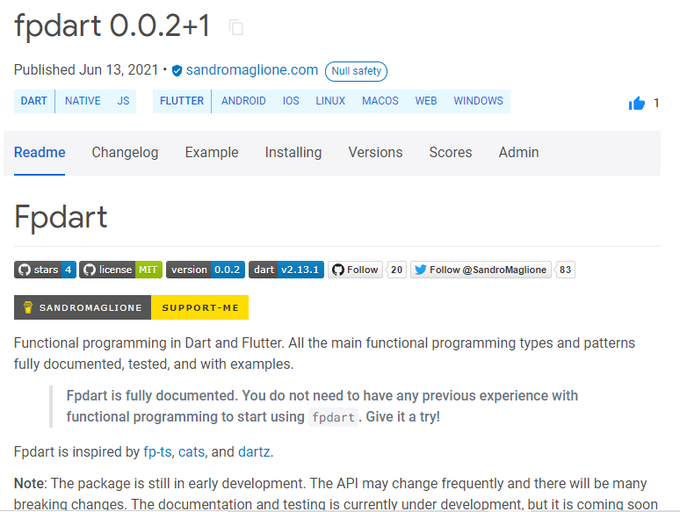Image resolution: width=680 pixels, height=512 pixels.
Task: Like the package with thumbs-up icon
Action: pyautogui.click(x=637, y=103)
